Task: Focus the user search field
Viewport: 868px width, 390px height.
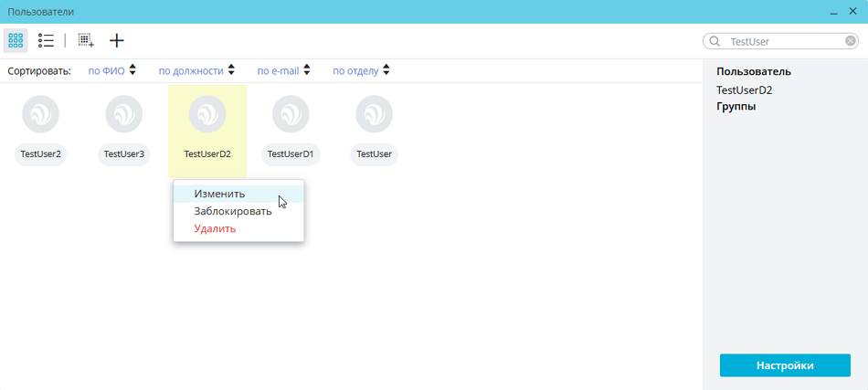Action: (x=781, y=41)
